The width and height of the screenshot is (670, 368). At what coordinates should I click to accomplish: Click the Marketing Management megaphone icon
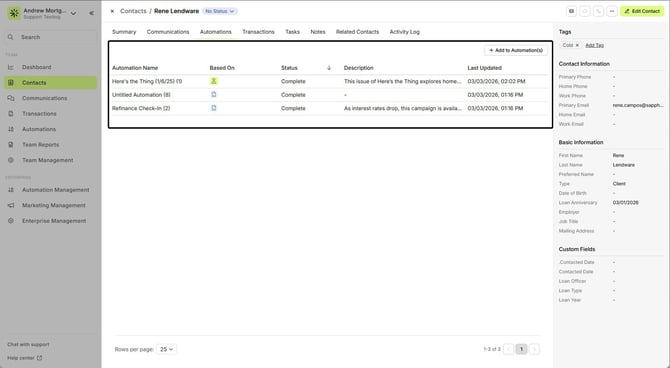tap(11, 205)
